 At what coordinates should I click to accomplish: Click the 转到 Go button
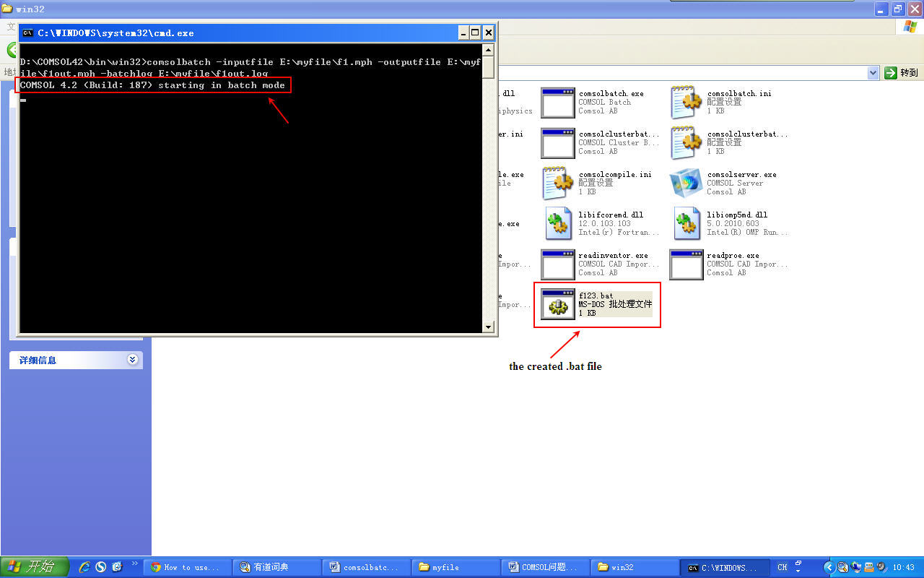click(902, 72)
